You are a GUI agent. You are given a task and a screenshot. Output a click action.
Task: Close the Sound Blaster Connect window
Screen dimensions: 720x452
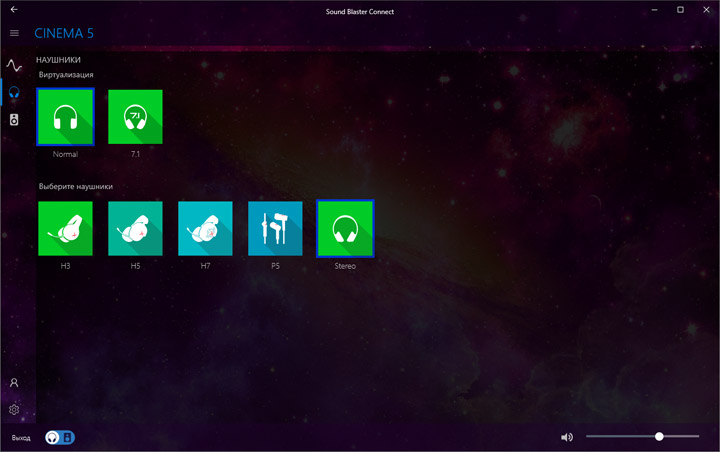[x=706, y=10]
